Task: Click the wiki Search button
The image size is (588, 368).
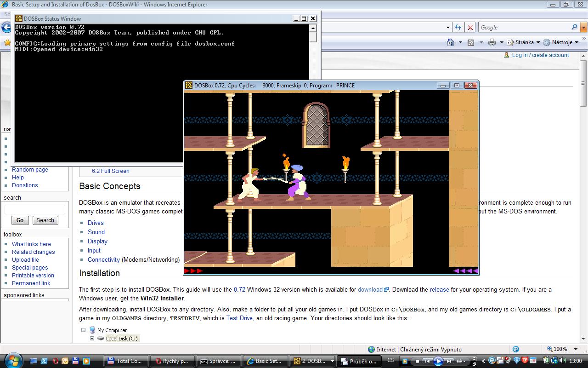Action: point(45,220)
